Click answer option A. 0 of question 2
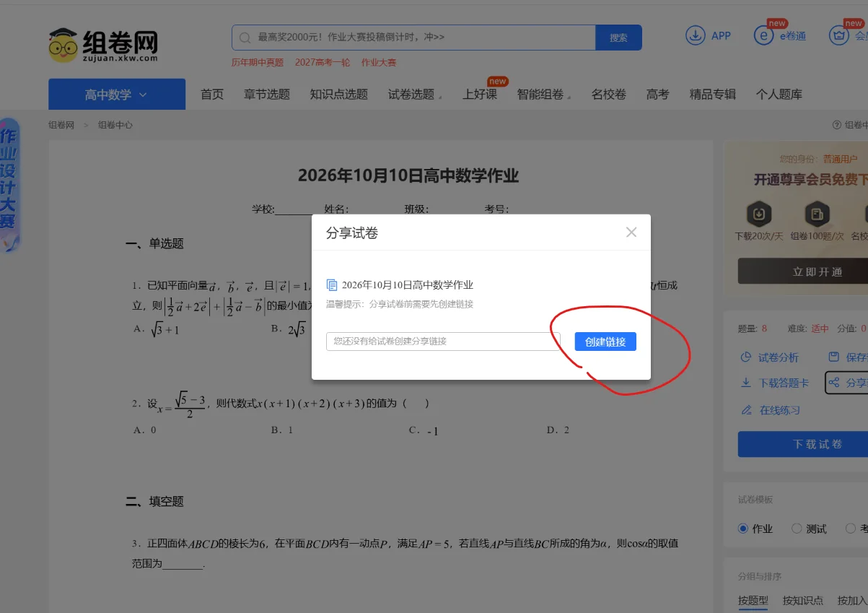Image resolution: width=868 pixels, height=613 pixels. (145, 430)
